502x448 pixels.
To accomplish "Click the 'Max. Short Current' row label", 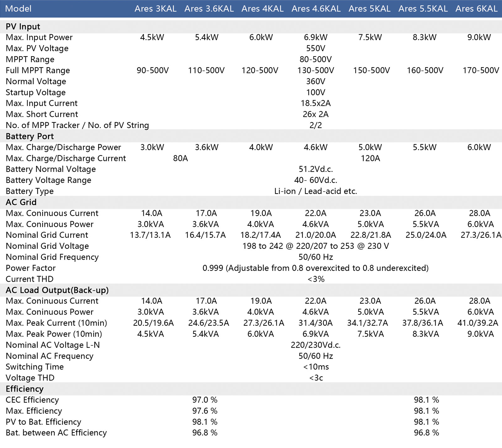I will tap(42, 114).
